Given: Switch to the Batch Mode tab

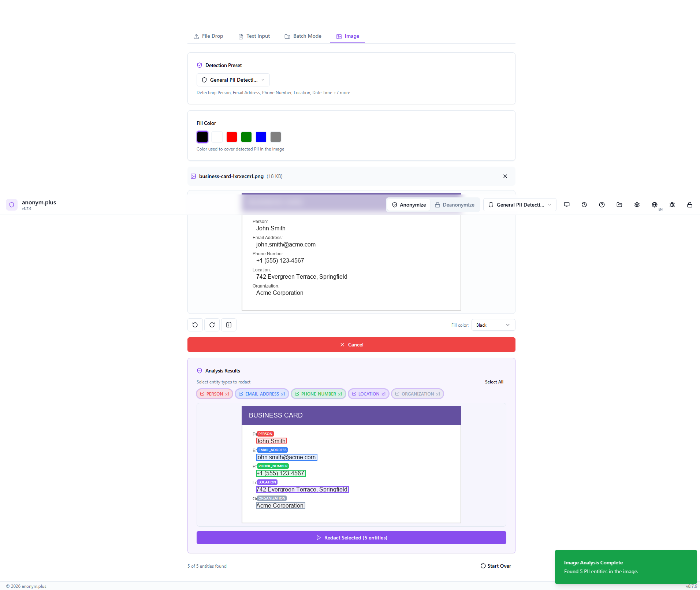Looking at the screenshot, I should pos(303,36).
